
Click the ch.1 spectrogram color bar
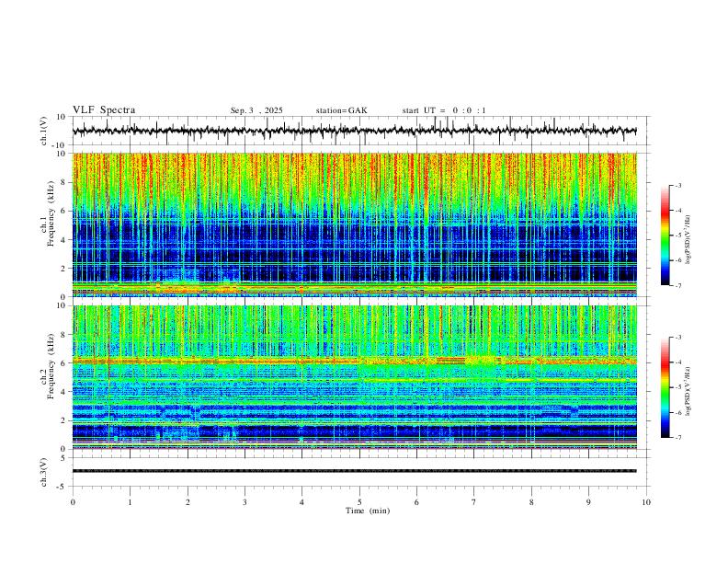[665, 236]
